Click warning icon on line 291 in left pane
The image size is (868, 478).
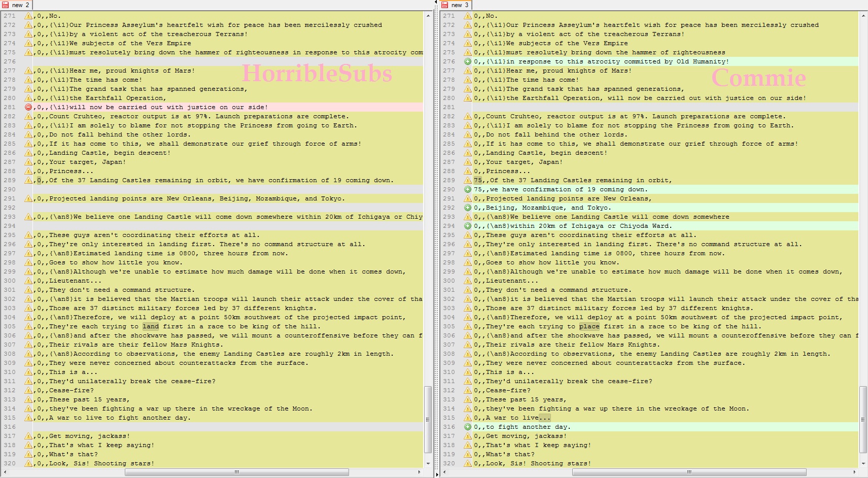28,198
